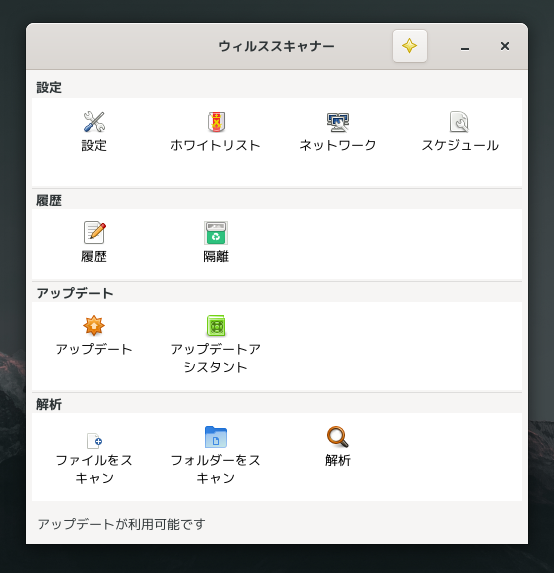Open the 隔離 quarantine bin icon

pos(216,232)
